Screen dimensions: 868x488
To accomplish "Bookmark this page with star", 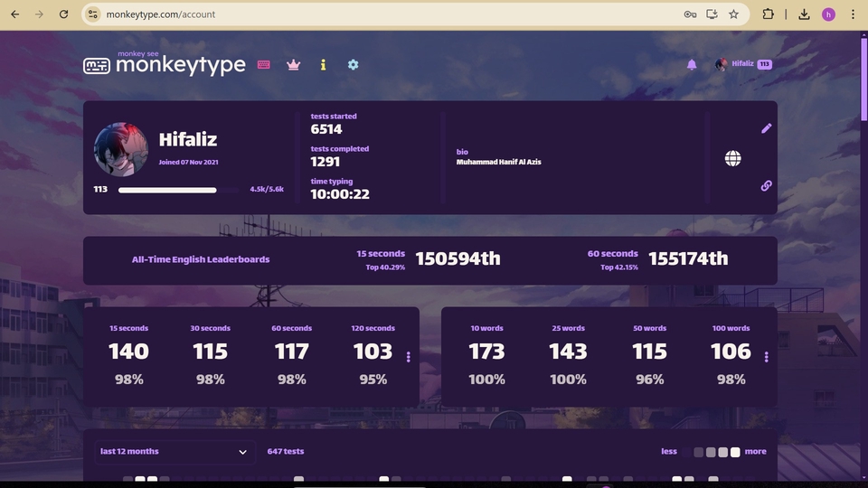I will (x=733, y=14).
